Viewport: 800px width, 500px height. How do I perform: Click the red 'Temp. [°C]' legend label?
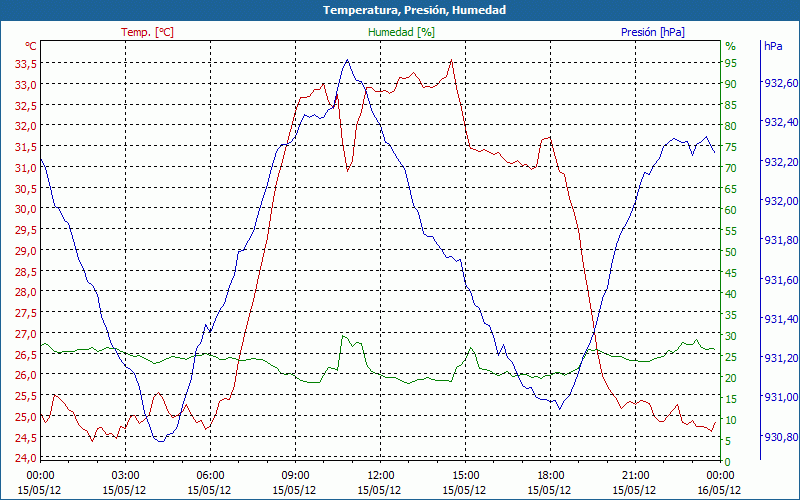[147, 32]
